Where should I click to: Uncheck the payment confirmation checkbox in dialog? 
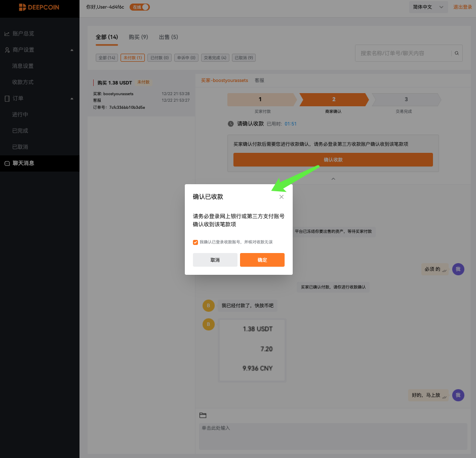[x=195, y=242]
